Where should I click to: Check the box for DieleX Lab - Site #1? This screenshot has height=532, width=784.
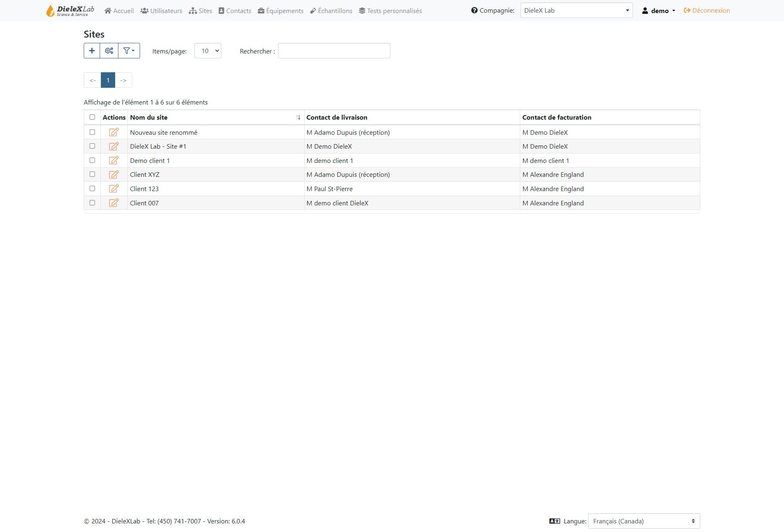point(92,146)
